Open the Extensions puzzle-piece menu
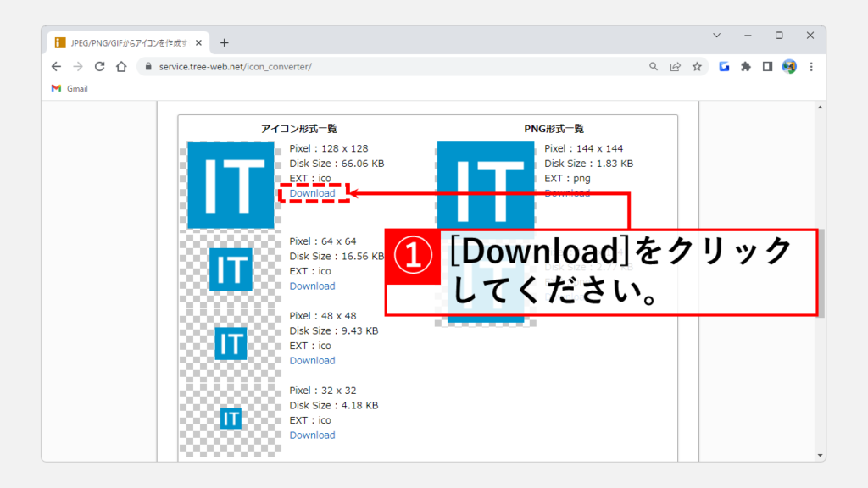 [746, 67]
